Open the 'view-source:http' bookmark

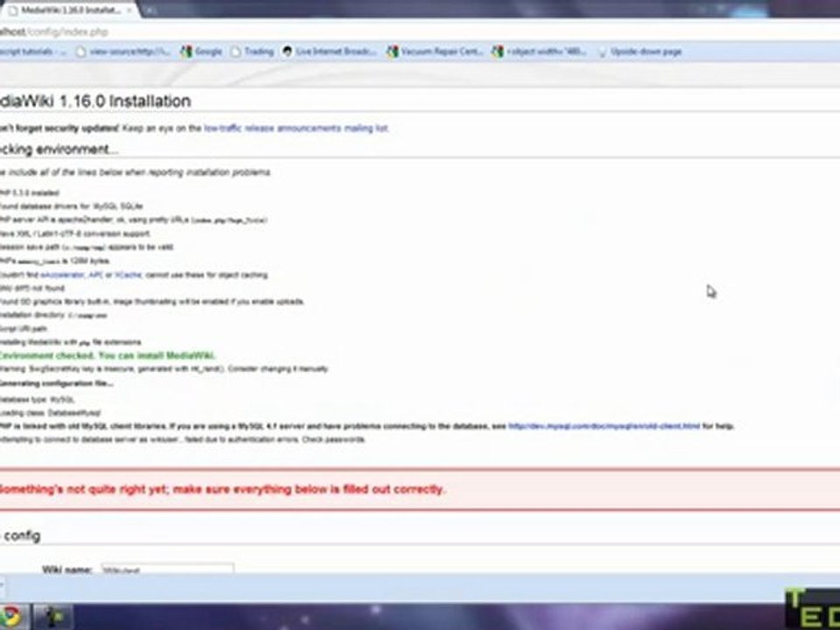(x=122, y=52)
